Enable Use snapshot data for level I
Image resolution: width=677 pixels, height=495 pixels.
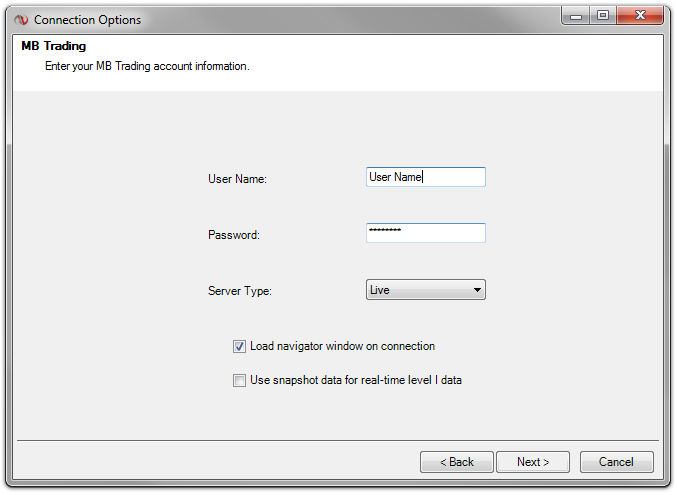point(239,381)
